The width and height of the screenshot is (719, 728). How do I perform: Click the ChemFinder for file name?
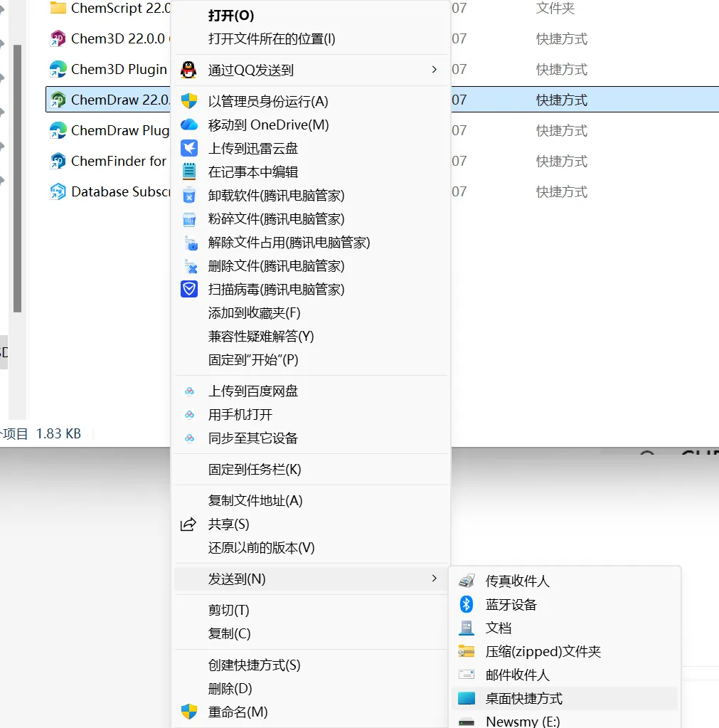(119, 161)
